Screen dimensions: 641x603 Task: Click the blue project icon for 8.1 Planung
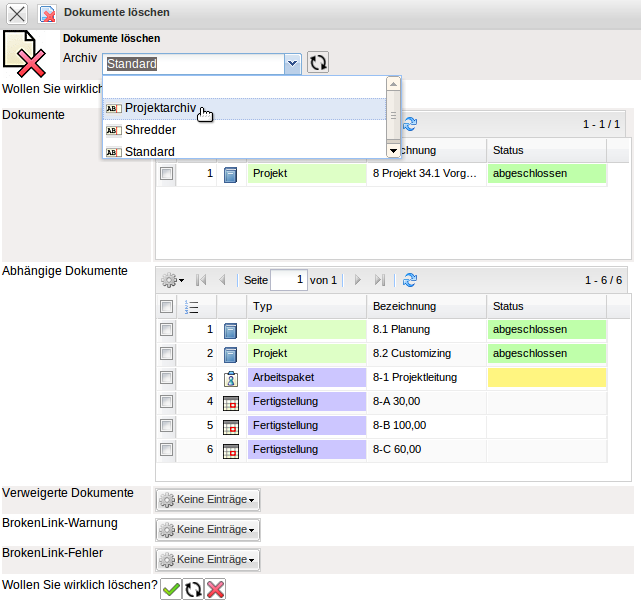click(231, 330)
